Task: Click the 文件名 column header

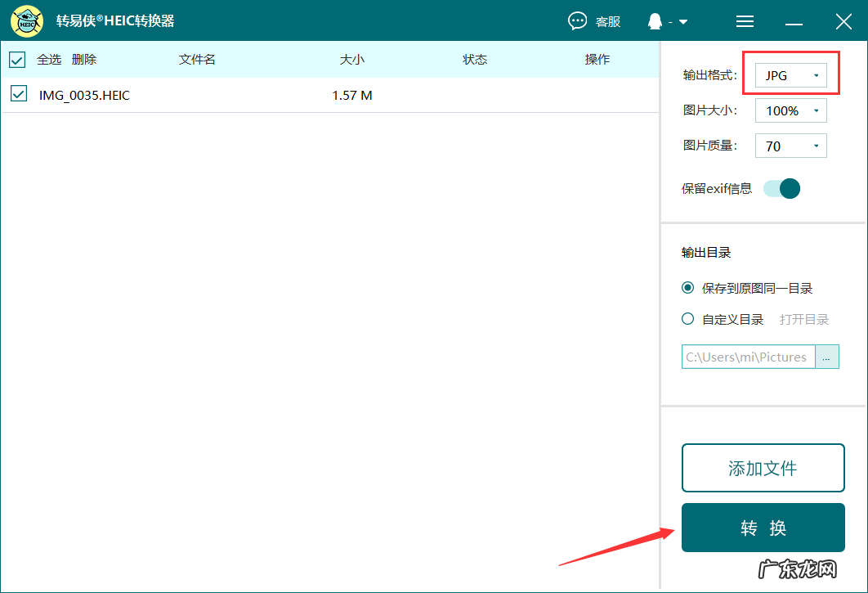Action: [196, 59]
